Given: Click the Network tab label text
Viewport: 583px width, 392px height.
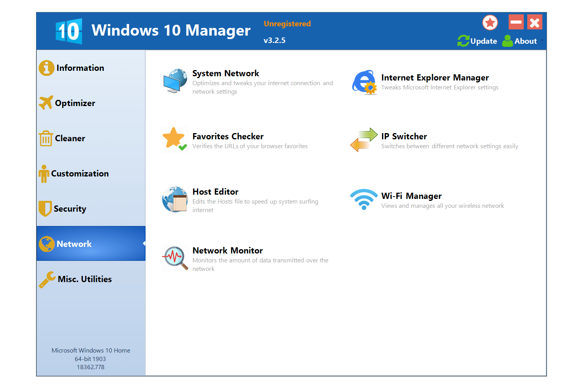Looking at the screenshot, I should pos(74,244).
